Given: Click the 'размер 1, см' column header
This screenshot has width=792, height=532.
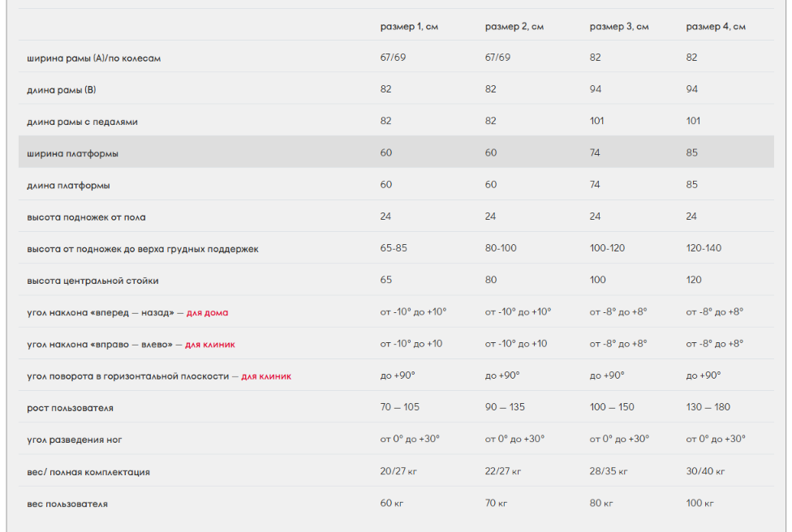Looking at the screenshot, I should click(409, 27).
